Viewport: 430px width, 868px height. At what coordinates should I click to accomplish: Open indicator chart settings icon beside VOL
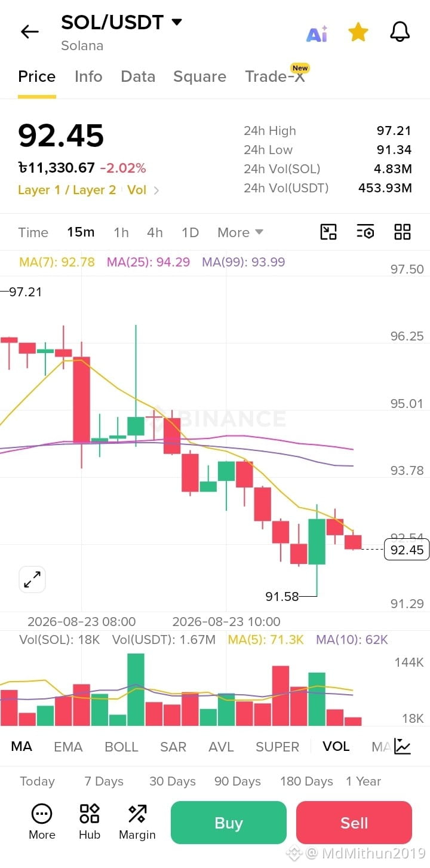point(403,746)
